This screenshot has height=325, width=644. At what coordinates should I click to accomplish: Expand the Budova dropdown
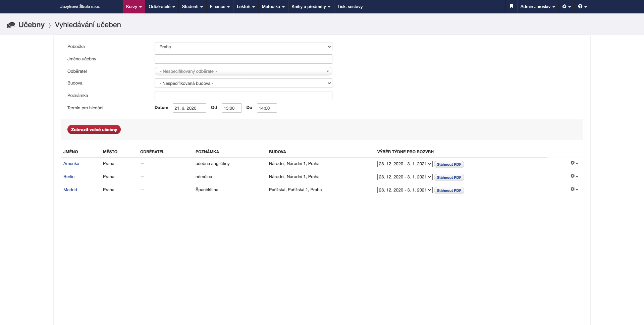click(243, 83)
